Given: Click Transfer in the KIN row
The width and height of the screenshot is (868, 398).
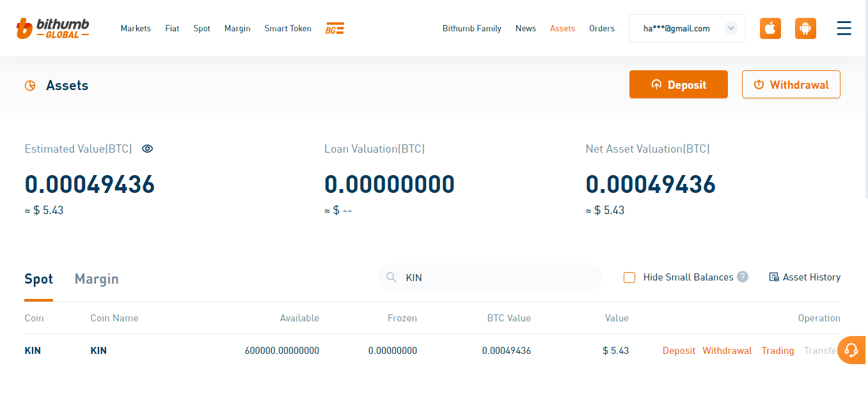Looking at the screenshot, I should pos(821,351).
